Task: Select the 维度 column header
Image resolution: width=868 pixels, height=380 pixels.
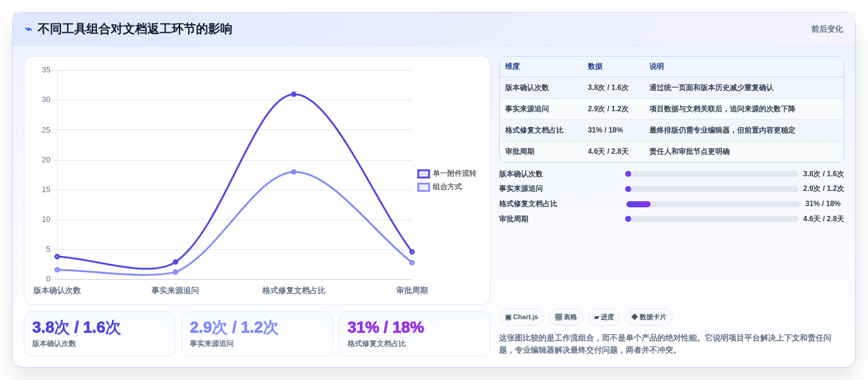Action: tap(513, 67)
